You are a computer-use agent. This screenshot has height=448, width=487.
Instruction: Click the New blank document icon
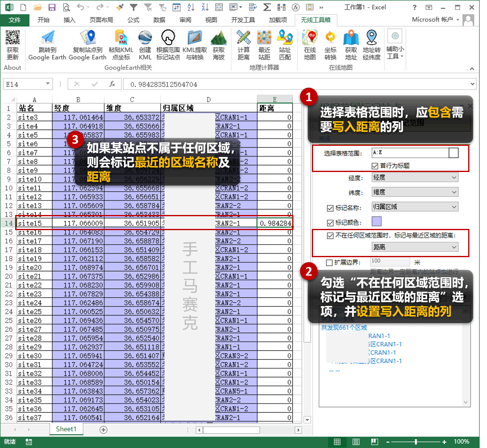[23, 7]
